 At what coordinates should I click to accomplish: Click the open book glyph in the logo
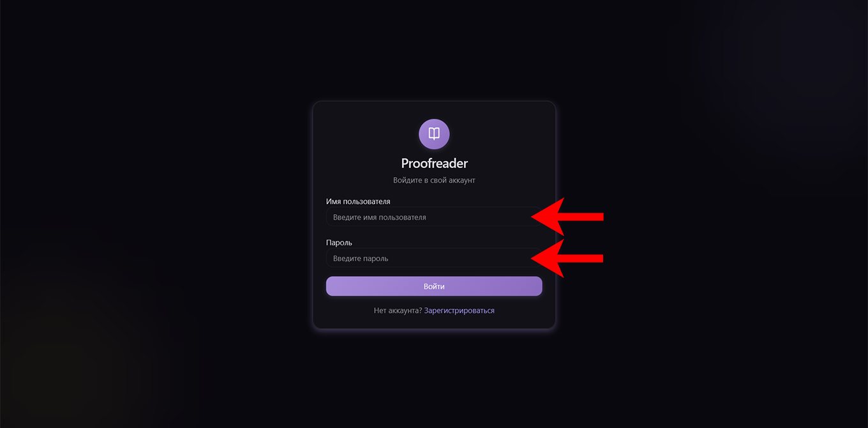coord(434,134)
